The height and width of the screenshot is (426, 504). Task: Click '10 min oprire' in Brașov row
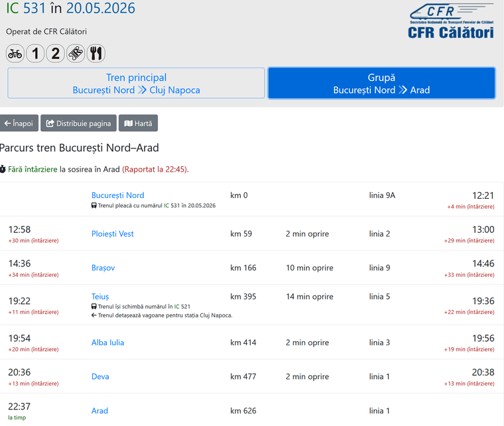[x=310, y=268]
